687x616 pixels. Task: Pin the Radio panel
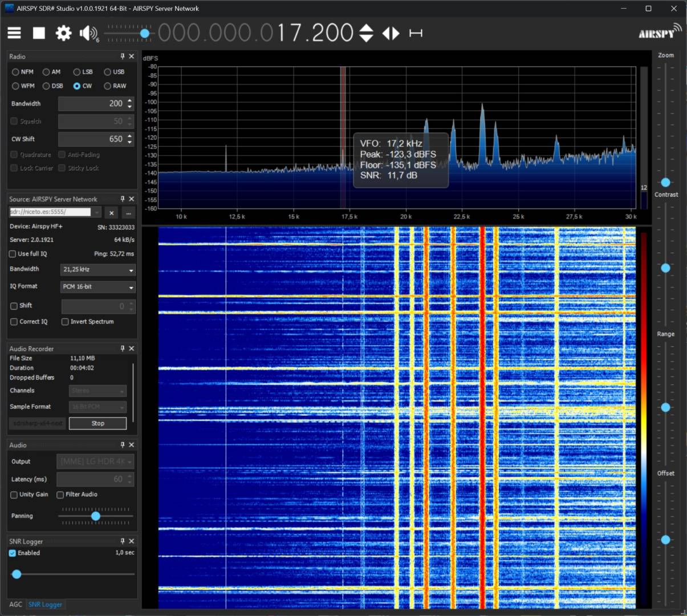[x=123, y=56]
